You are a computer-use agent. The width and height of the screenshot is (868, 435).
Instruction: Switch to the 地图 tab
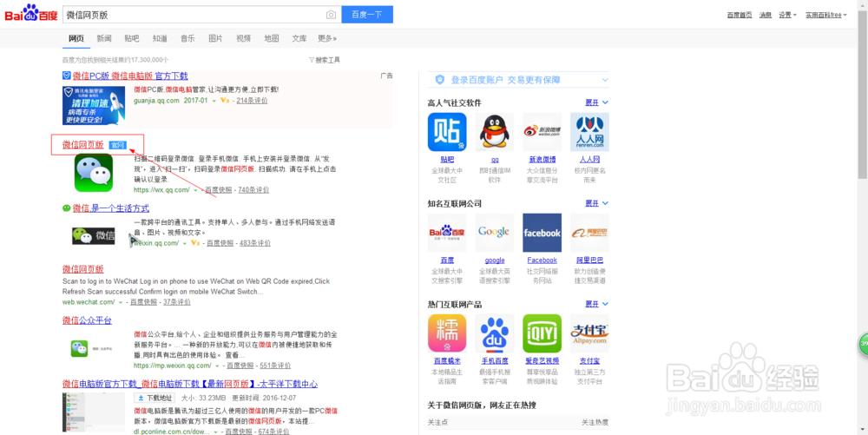(x=272, y=38)
